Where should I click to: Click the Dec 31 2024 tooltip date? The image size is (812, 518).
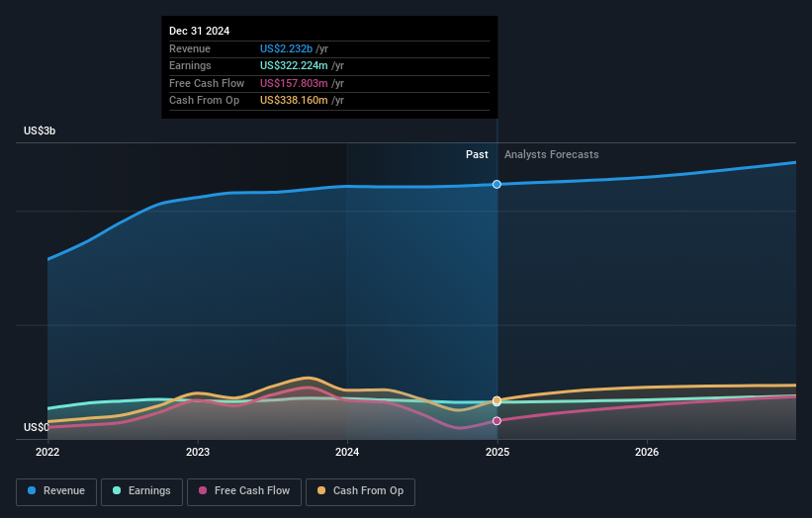pos(200,31)
